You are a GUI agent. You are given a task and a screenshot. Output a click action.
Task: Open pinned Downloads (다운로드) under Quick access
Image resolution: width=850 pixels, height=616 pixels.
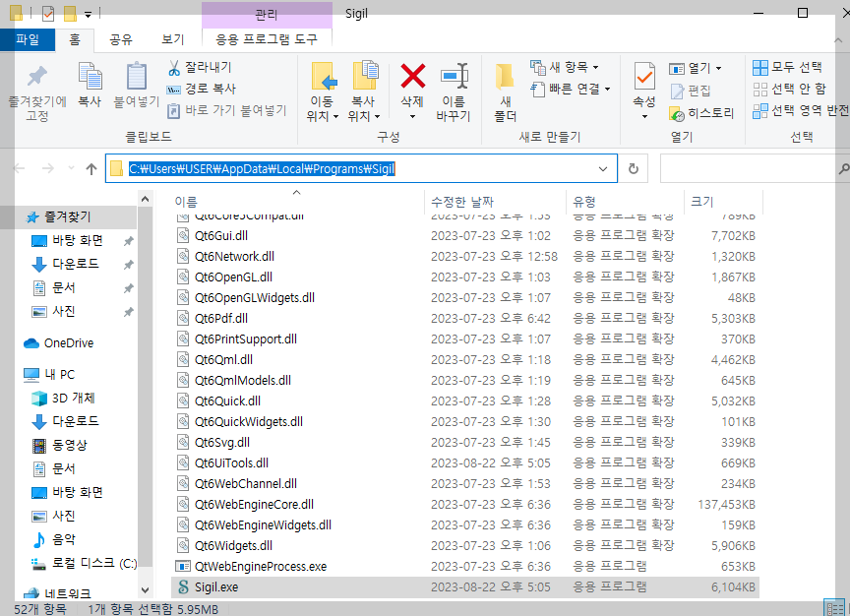point(76,264)
